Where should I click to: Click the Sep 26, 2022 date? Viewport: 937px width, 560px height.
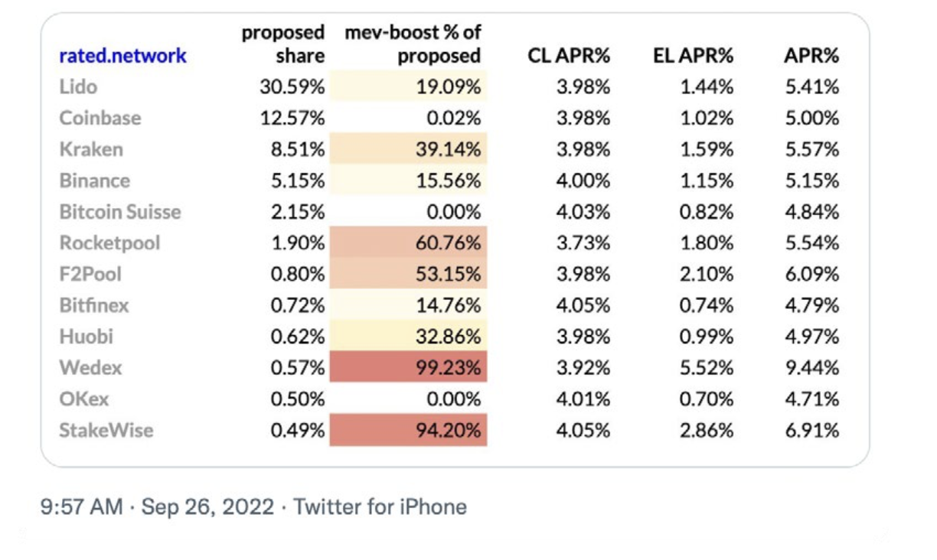click(x=207, y=506)
